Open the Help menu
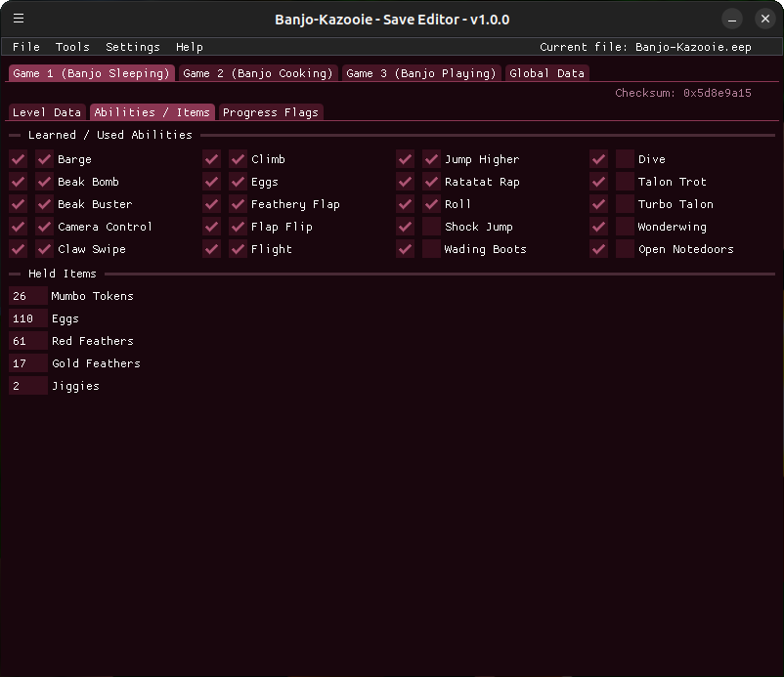This screenshot has height=677, width=784. (x=190, y=47)
